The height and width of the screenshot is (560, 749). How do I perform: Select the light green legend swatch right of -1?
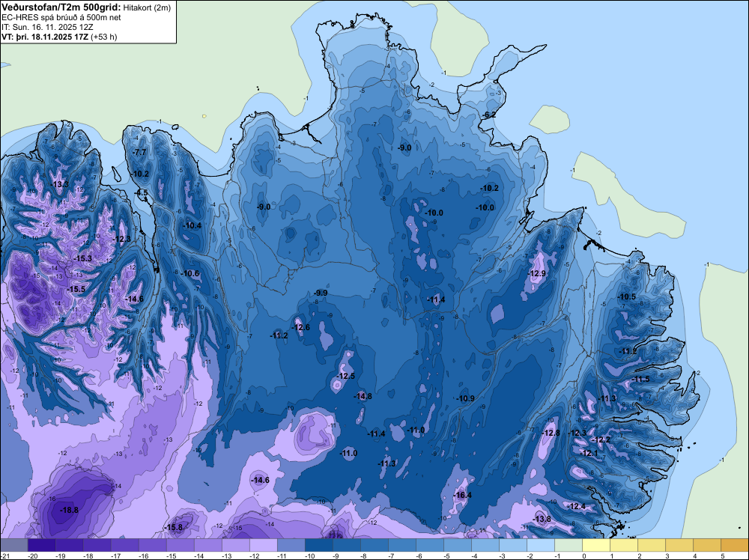pyautogui.click(x=569, y=545)
